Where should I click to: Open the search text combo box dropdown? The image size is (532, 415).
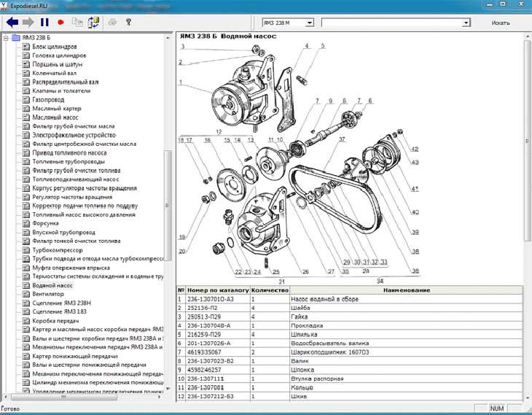click(466, 23)
